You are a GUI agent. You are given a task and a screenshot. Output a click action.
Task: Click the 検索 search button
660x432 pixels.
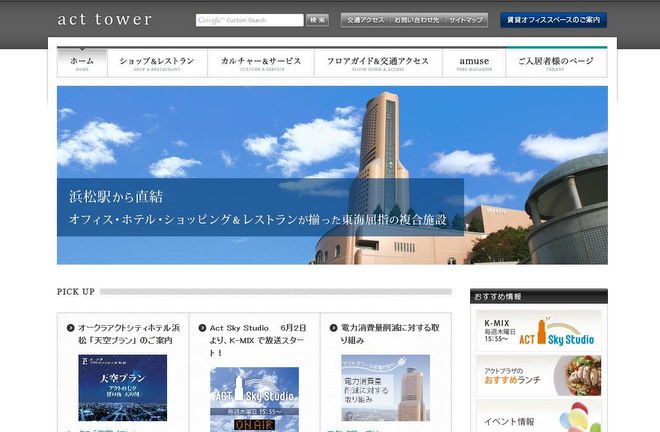click(x=317, y=20)
